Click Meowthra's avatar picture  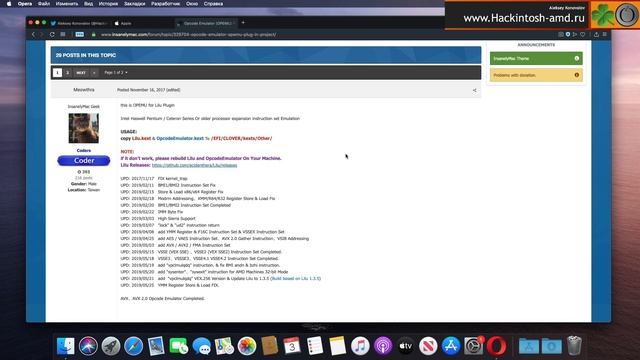[84, 128]
